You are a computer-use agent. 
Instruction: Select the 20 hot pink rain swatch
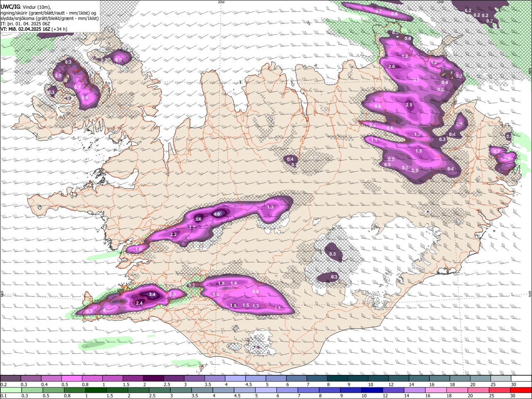pyautogui.click(x=478, y=390)
